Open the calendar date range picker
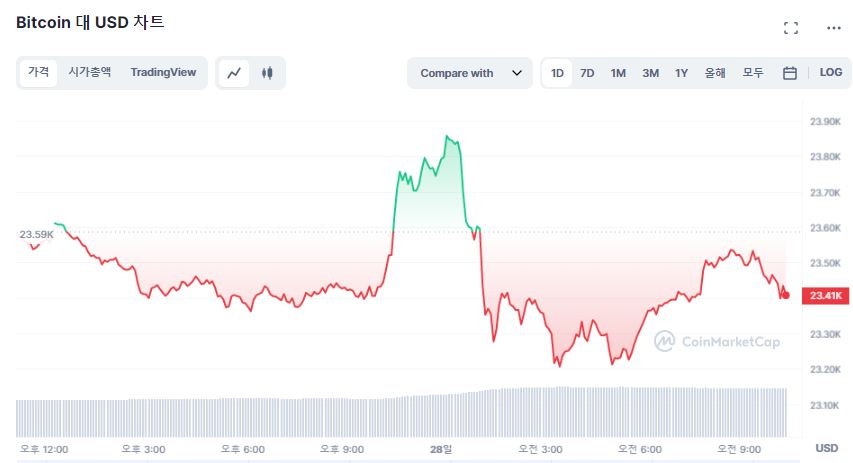This screenshot has width=853, height=463. coord(789,73)
